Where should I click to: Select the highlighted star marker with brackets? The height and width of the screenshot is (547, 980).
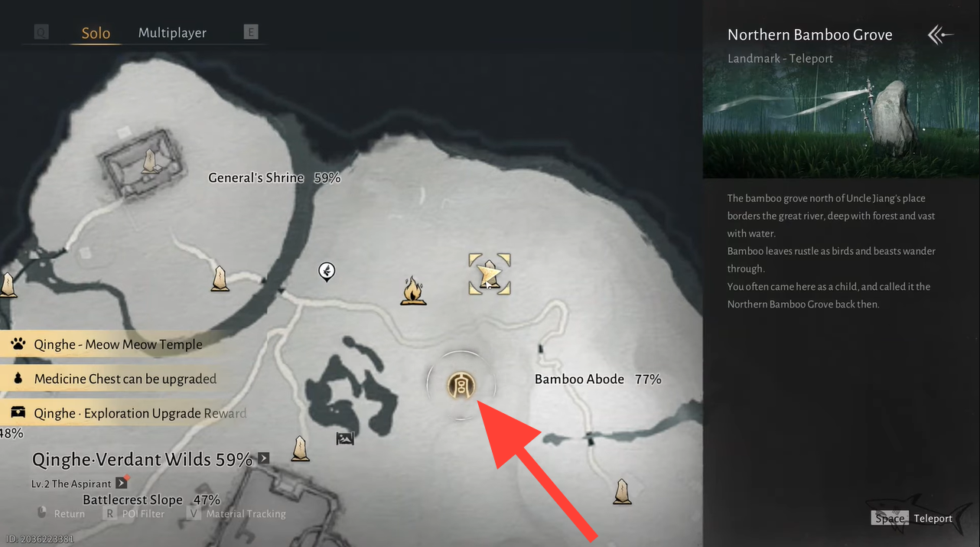click(x=490, y=274)
